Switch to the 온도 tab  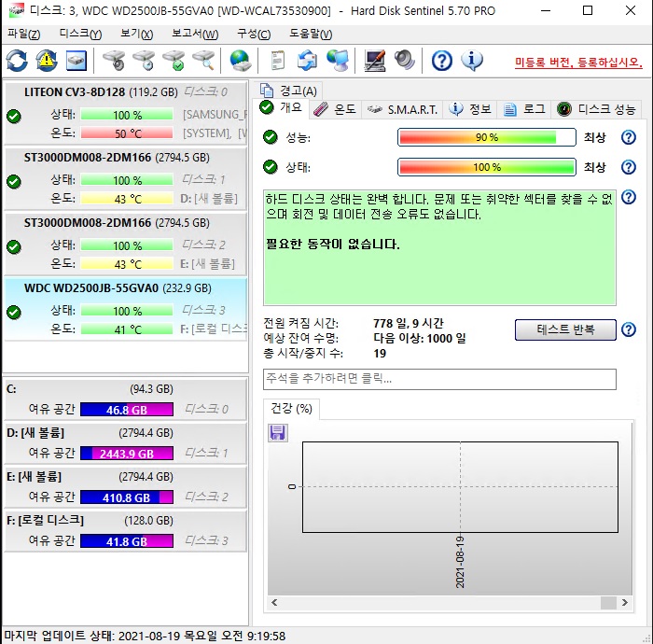[x=335, y=109]
